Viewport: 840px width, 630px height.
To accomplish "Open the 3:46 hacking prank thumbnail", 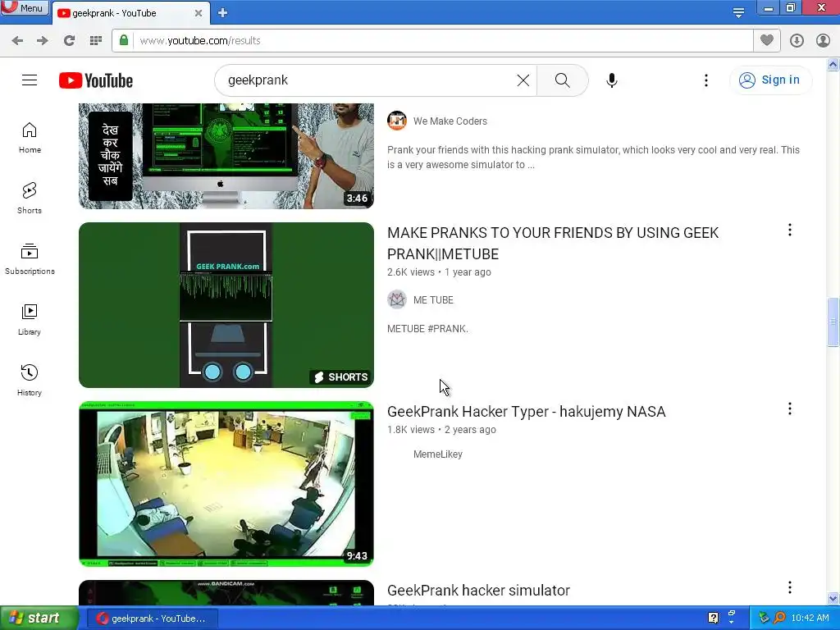I will tap(226, 155).
